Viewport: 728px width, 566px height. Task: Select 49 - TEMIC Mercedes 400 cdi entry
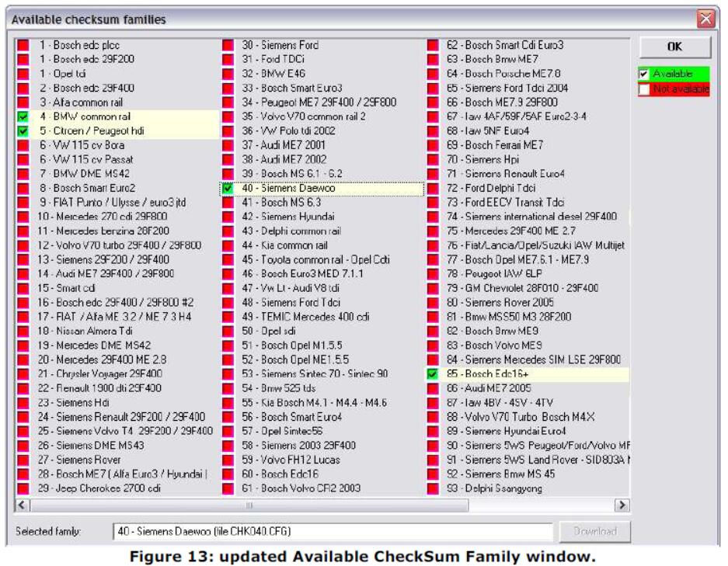pyautogui.click(x=305, y=317)
